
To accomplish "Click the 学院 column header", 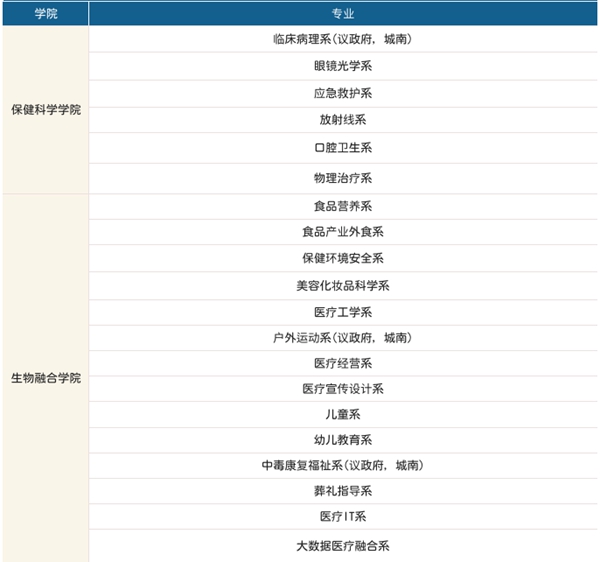I will (x=45, y=14).
